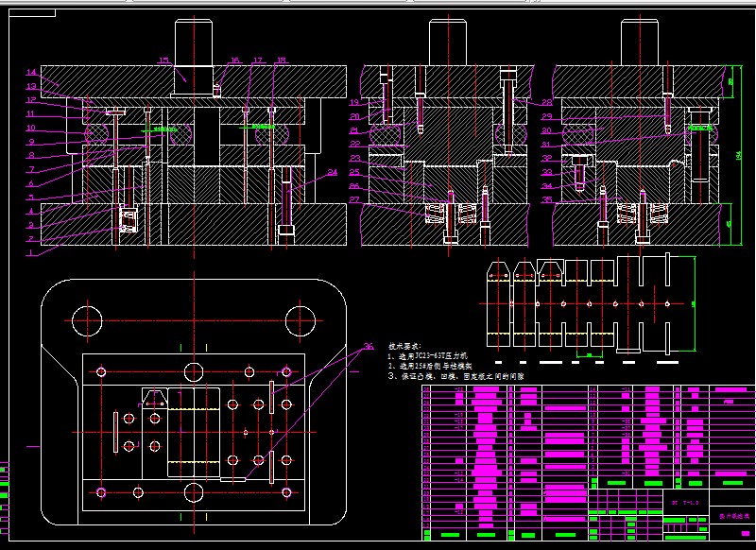The image size is (756, 550).
Task: Select note 2 about the 25# die set
Action: [431, 367]
